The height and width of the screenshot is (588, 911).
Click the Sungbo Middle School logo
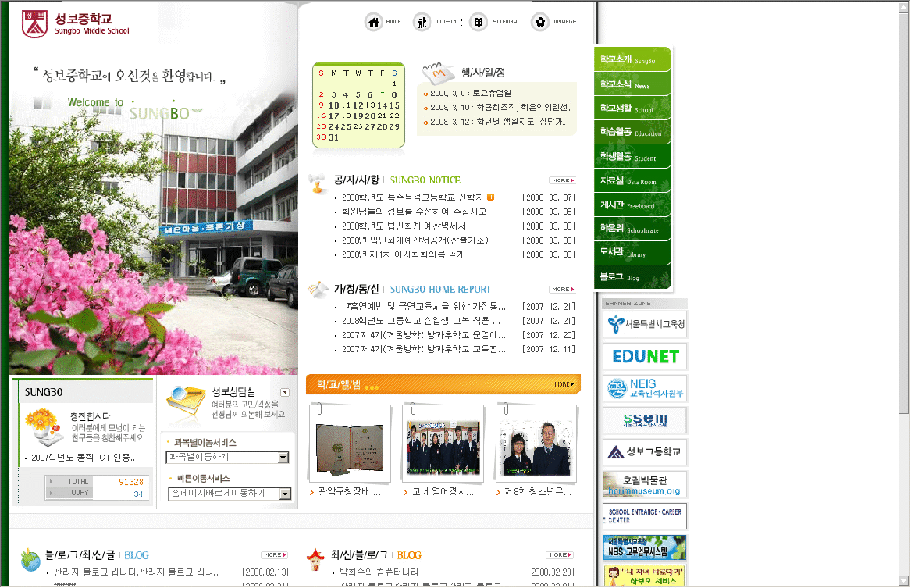click(76, 25)
